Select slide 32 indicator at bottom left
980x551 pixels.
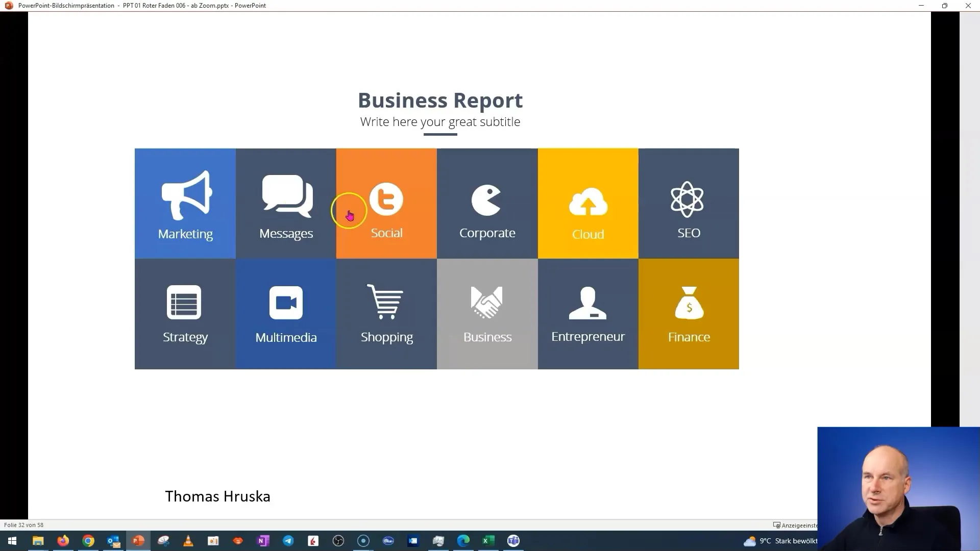(x=23, y=525)
